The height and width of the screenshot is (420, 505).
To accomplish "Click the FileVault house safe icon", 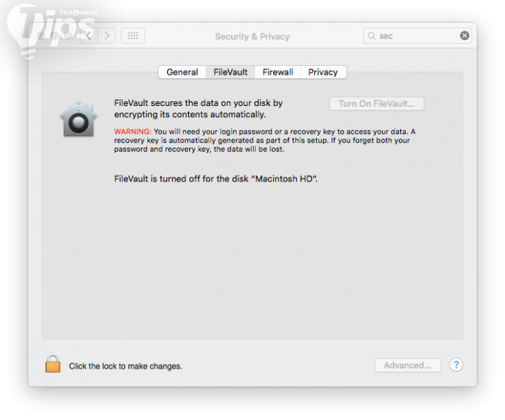I will click(78, 119).
